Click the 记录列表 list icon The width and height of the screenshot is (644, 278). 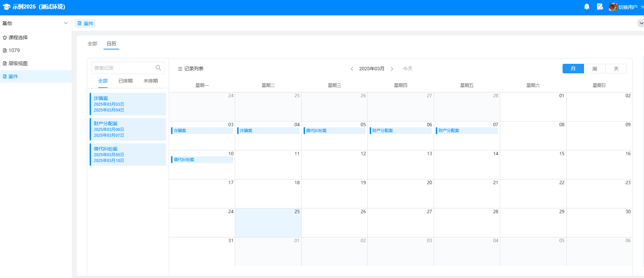point(180,69)
